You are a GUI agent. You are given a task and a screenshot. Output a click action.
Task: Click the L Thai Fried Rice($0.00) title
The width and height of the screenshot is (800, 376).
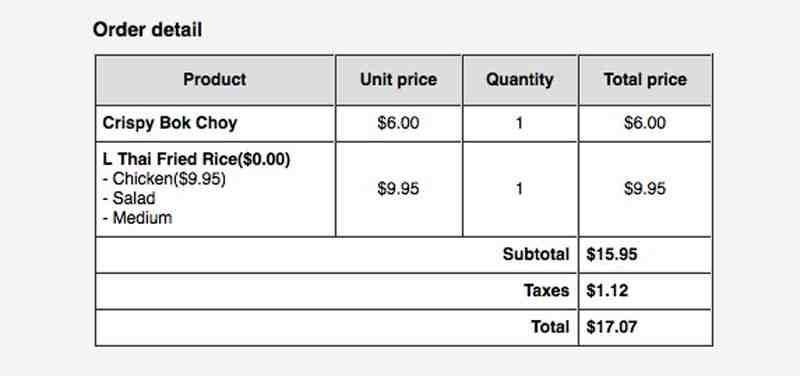196,160
